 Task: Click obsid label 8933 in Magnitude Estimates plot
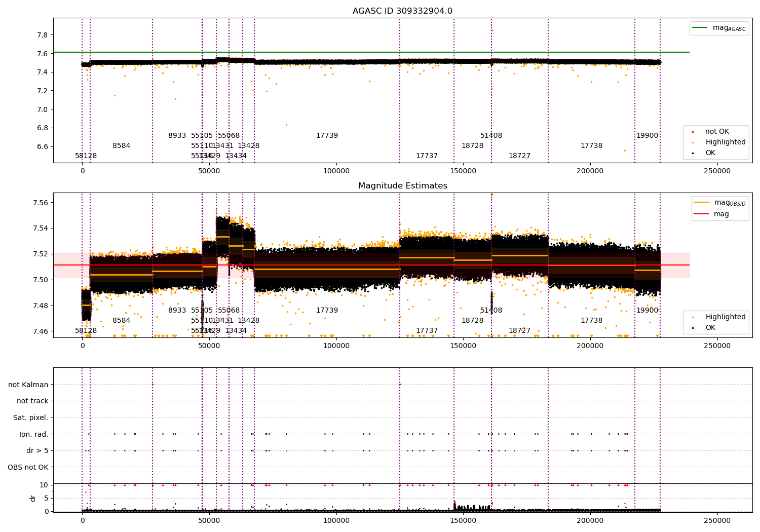coord(177,311)
